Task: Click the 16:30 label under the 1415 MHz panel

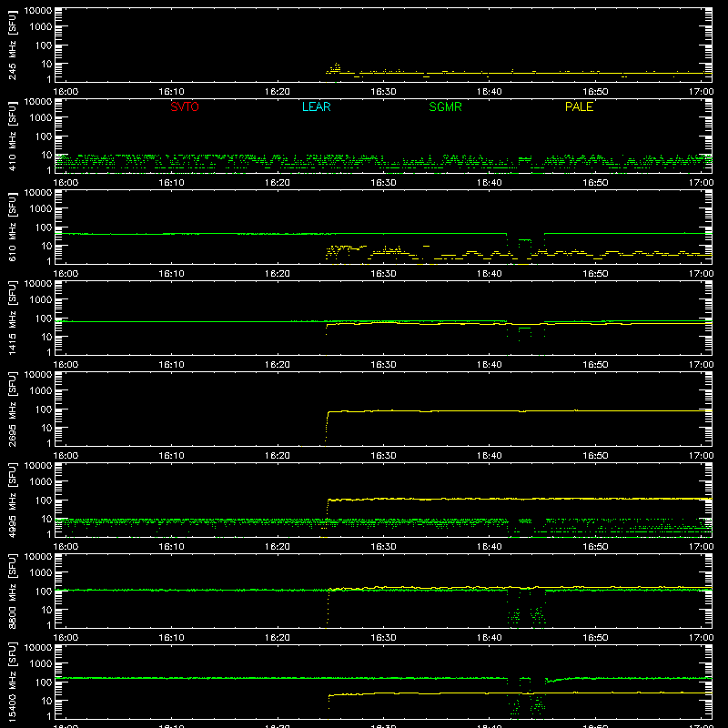Action: click(x=383, y=365)
